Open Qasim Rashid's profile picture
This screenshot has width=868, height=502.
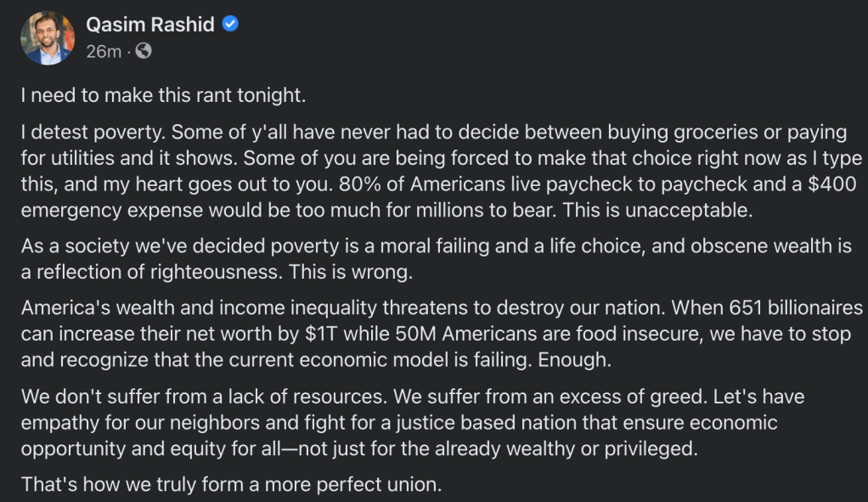pos(49,38)
